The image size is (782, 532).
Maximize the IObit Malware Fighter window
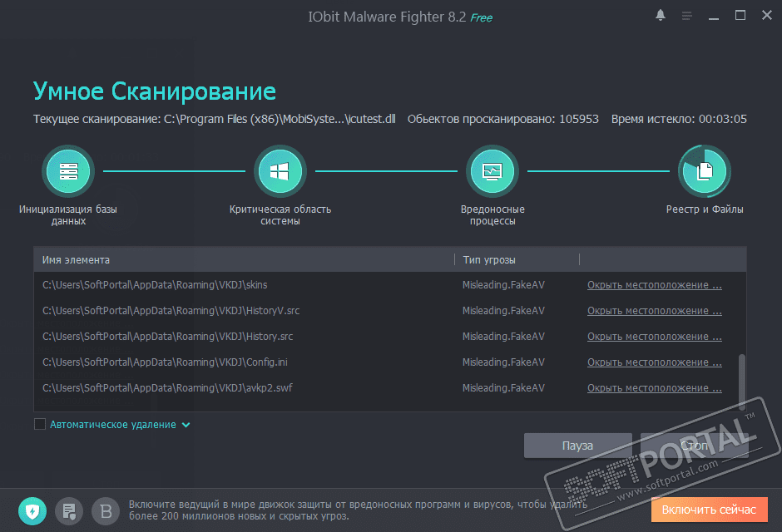(x=740, y=16)
